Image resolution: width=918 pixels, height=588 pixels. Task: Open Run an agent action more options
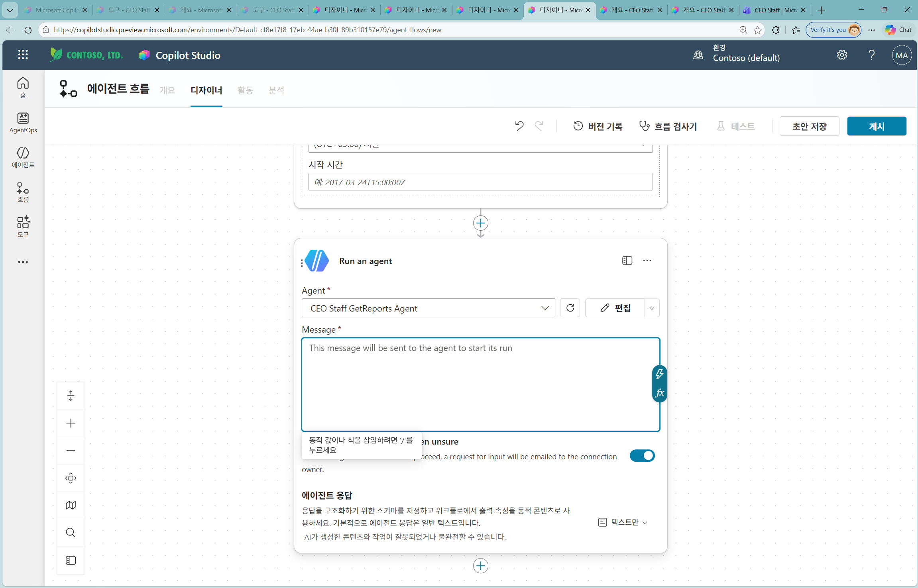tap(647, 261)
